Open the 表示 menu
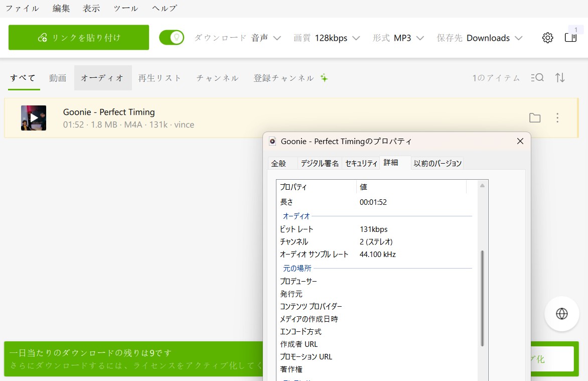The width and height of the screenshot is (588, 381). 91,8
